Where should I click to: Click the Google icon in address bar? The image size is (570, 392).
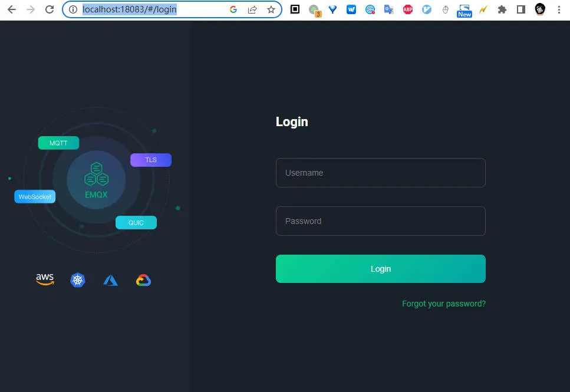(x=233, y=9)
